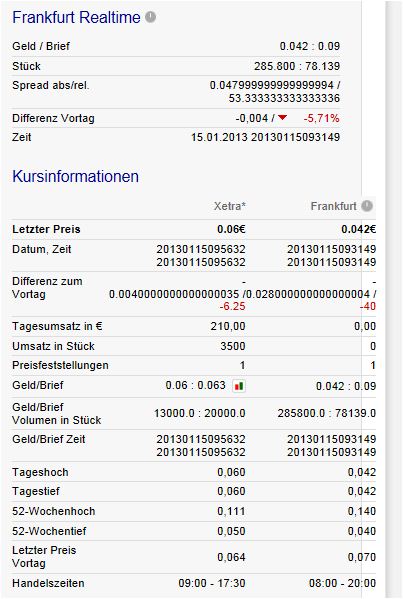Click the Frankfurt last price 0.042€
The height and width of the screenshot is (599, 403).
coord(359,229)
